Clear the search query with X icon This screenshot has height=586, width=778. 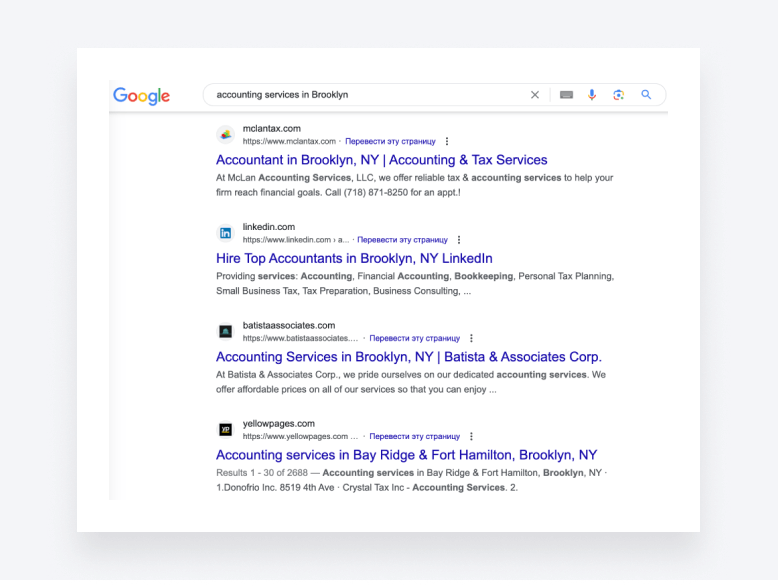tap(534, 95)
